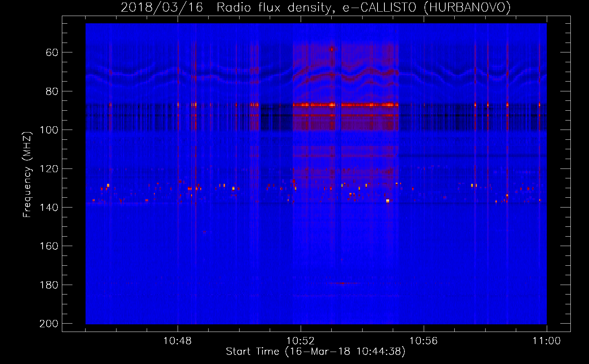Click the 200 MHz frequency tick label

click(x=49, y=324)
